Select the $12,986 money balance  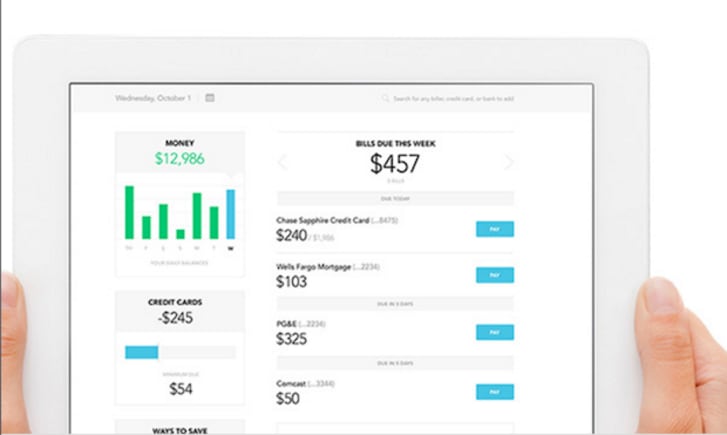coord(179,159)
